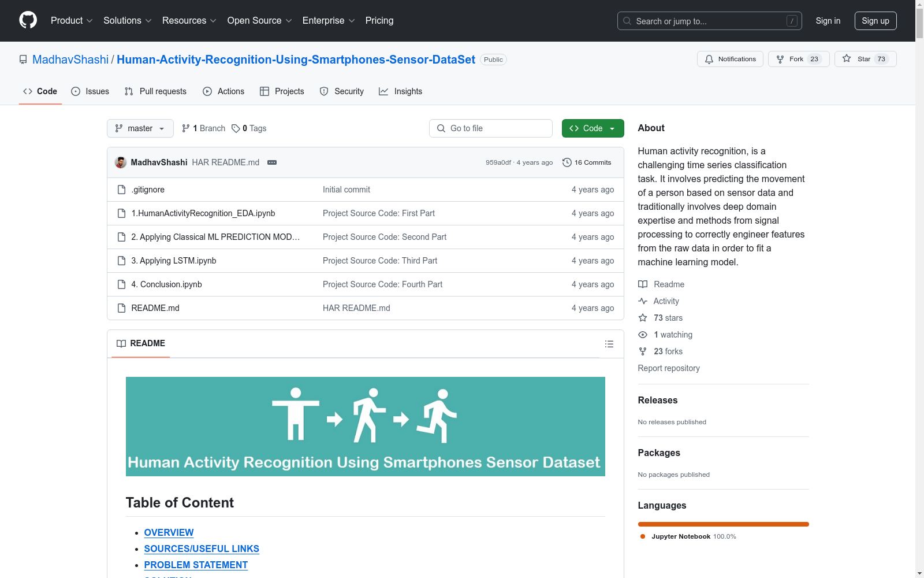Viewport: 924px width, 578px height.
Task: Click the 'Project Source Code: Fourth Part' message
Action: 382,284
